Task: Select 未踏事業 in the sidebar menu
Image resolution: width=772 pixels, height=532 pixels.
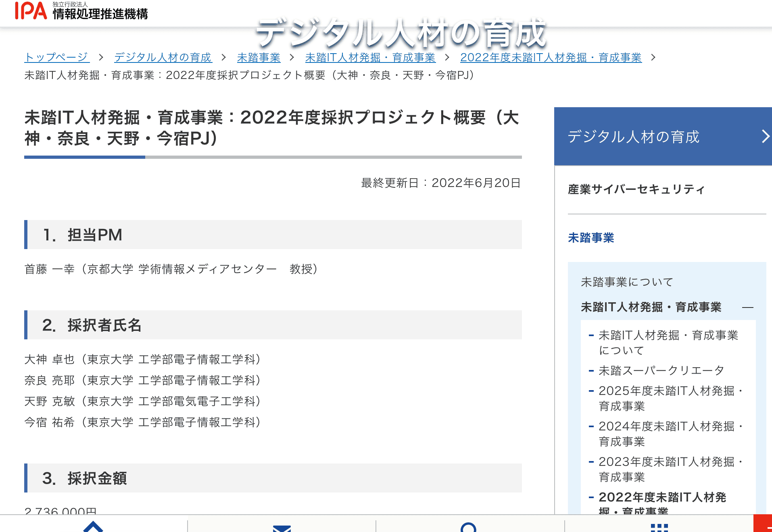Action: click(x=590, y=238)
